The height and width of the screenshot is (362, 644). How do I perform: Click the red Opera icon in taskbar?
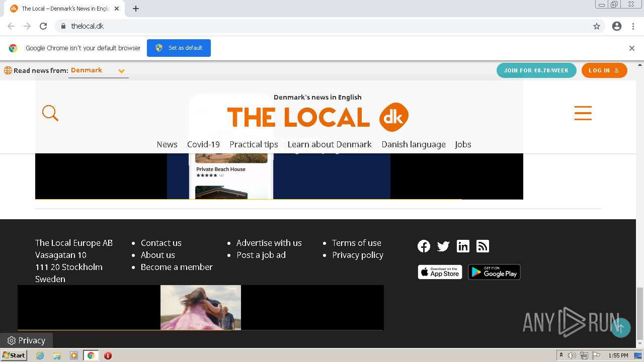[108, 355]
